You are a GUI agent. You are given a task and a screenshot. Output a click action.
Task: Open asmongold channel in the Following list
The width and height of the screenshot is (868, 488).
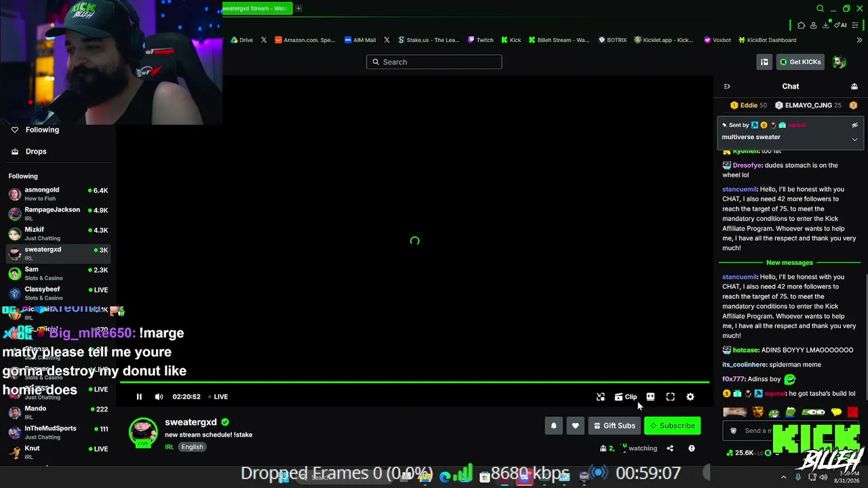point(58,194)
